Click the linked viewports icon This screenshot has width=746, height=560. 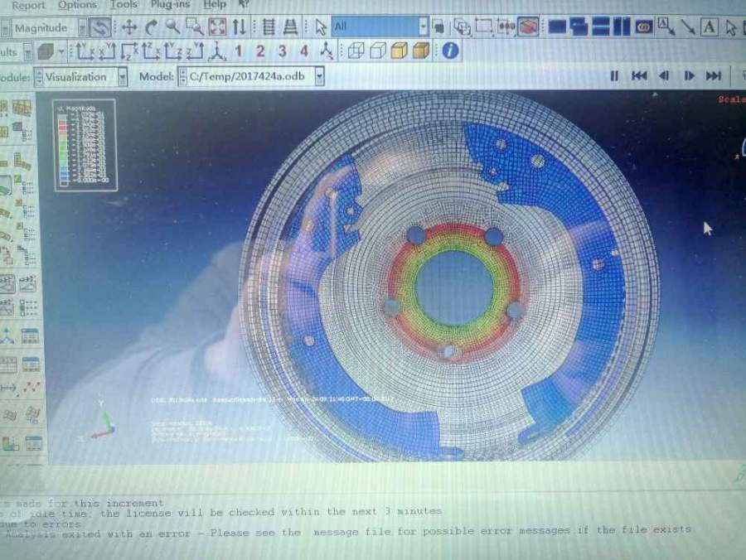tap(643, 27)
